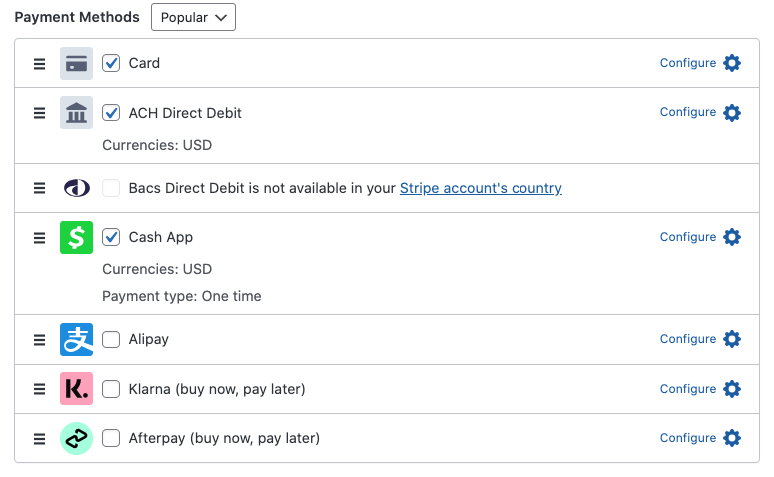Screen dimensions: 774x477
Task: Grab the drag handle for Card row
Action: point(40,63)
